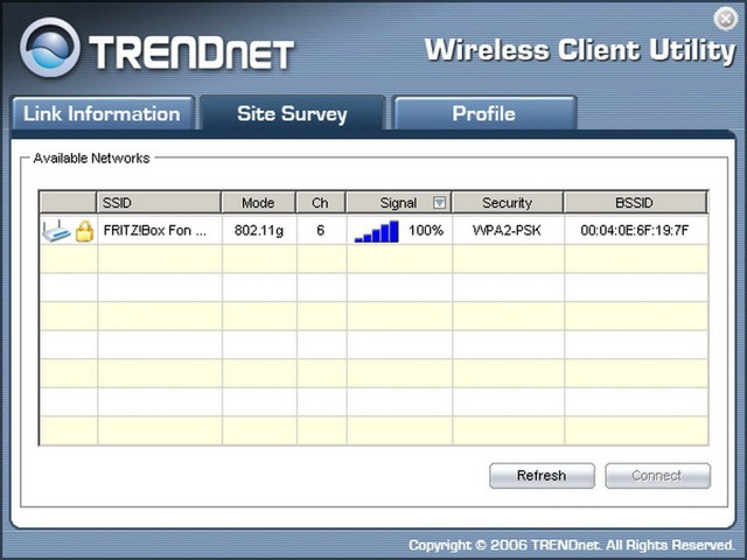This screenshot has width=747, height=560.
Task: Click the Signal column header label
Action: pyautogui.click(x=399, y=202)
